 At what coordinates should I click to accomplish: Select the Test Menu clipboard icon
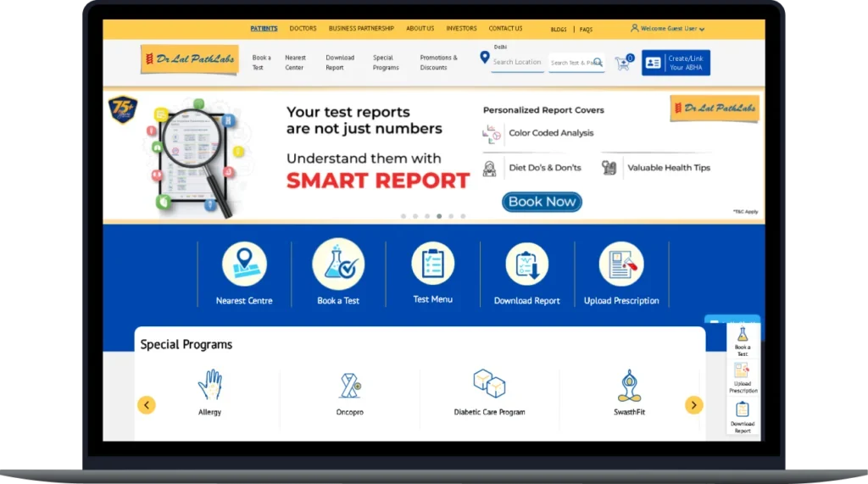point(432,263)
